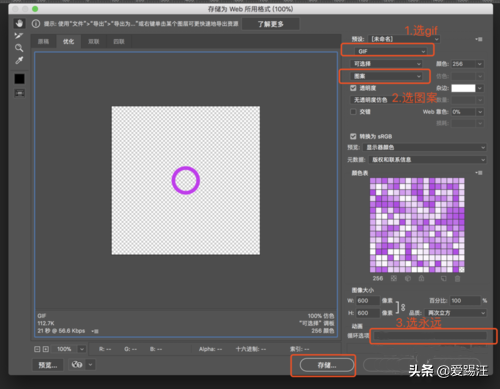This screenshot has width=500, height=389.
Task: Click the W width 600 field
Action: (x=368, y=301)
